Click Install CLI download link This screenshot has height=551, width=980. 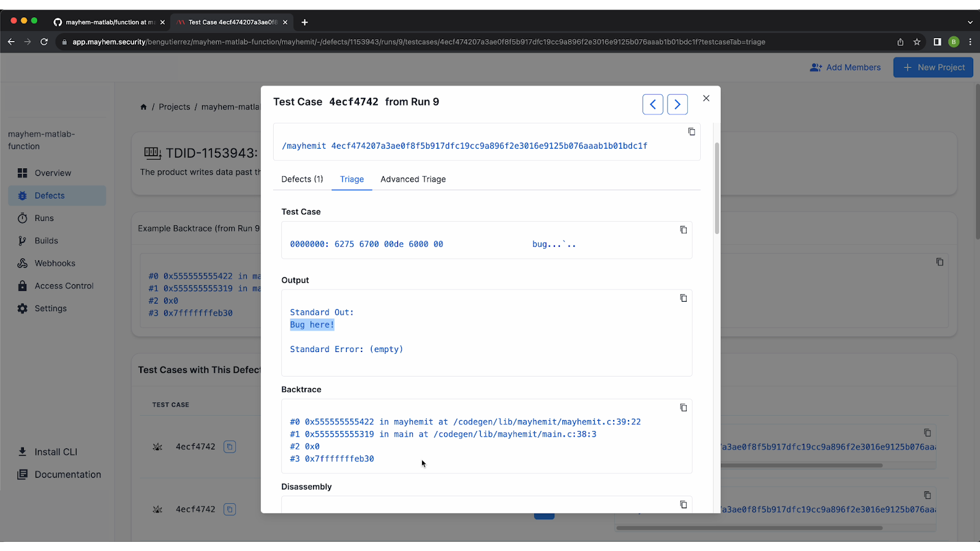pos(48,452)
